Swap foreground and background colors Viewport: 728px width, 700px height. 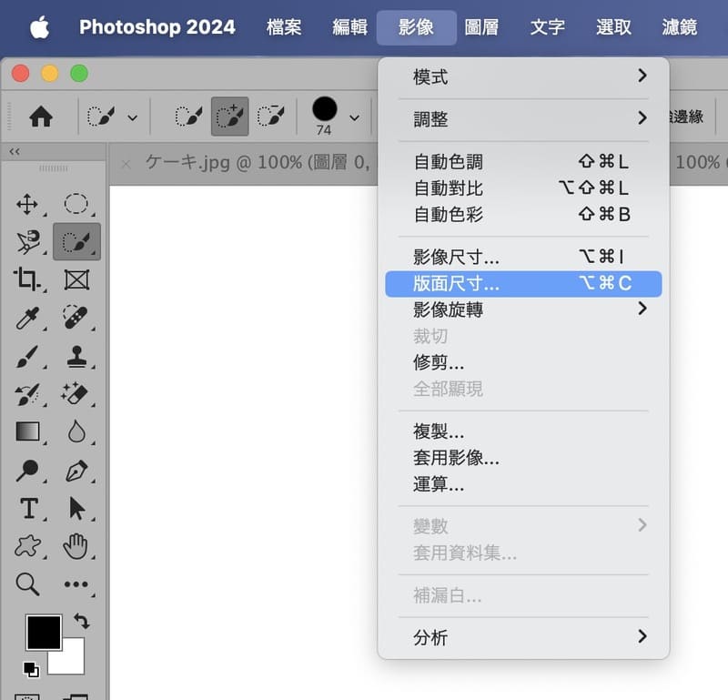click(82, 621)
